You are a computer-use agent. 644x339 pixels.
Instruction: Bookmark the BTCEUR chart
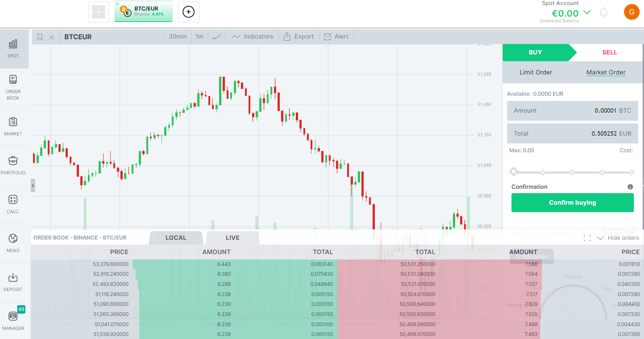pos(40,37)
